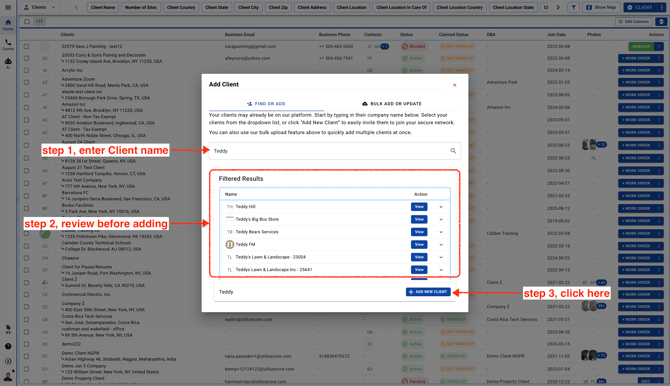Click the Show Map button

tap(601, 7)
